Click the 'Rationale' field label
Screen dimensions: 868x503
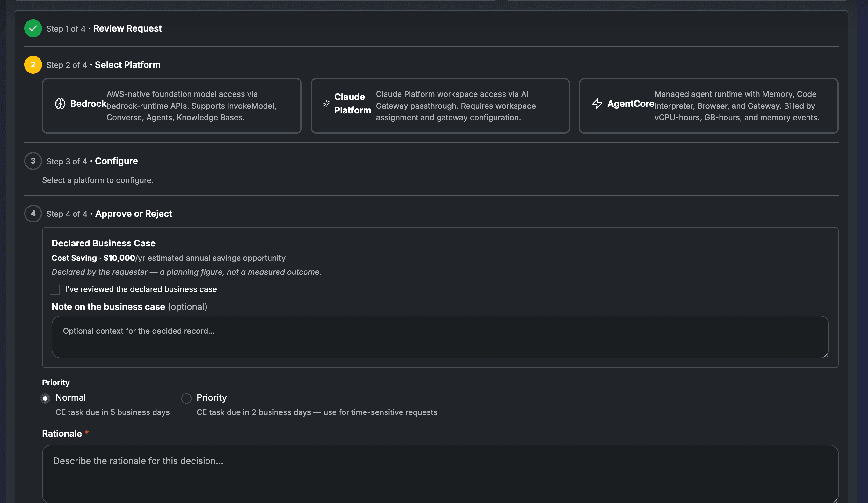click(62, 434)
